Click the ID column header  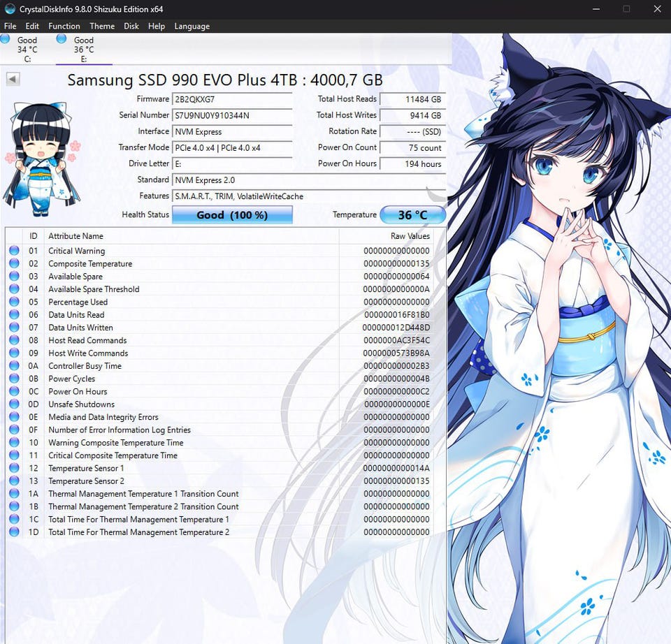[34, 236]
